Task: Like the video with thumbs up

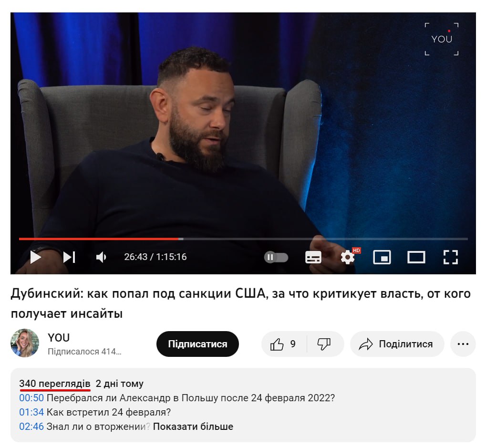Action: (284, 344)
